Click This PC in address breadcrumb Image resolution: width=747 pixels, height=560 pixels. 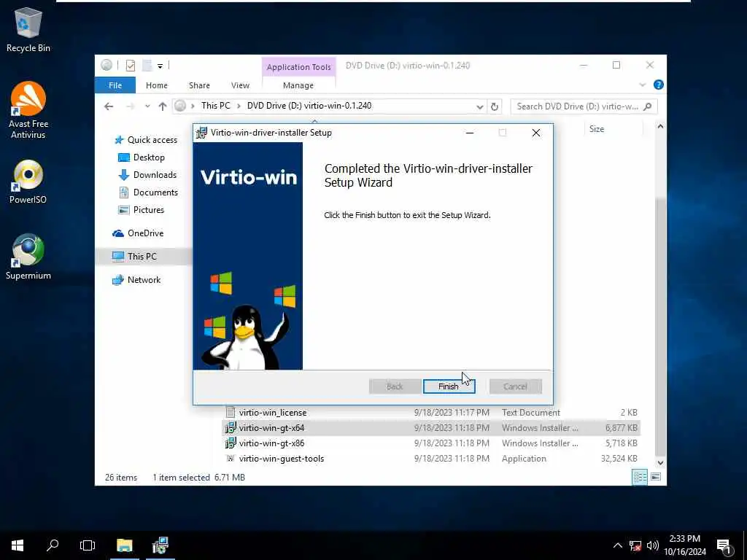click(215, 106)
